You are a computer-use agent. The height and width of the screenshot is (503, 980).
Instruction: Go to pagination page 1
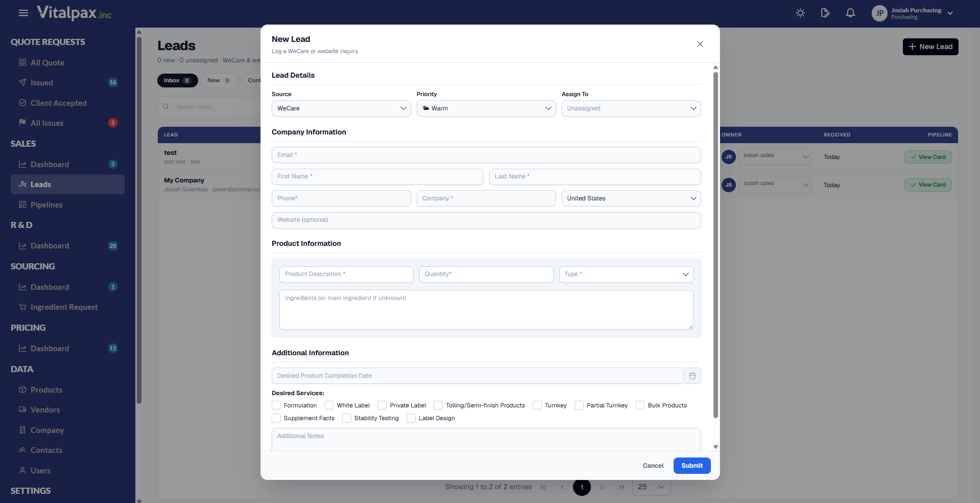point(582,487)
